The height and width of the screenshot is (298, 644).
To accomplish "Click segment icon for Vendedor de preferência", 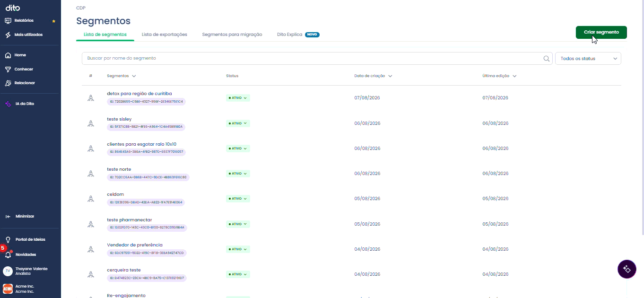I will [x=90, y=249].
